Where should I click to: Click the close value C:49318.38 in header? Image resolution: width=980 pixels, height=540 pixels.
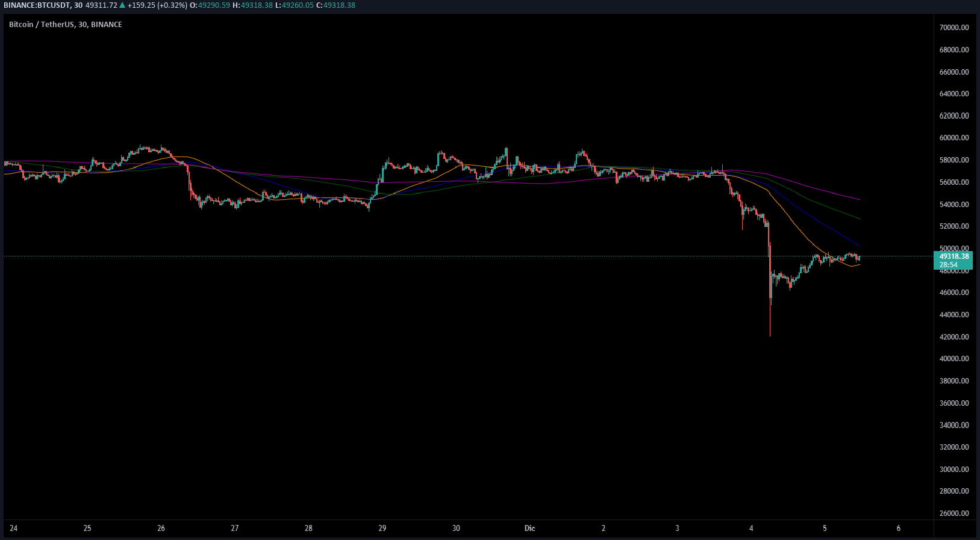pyautogui.click(x=336, y=5)
